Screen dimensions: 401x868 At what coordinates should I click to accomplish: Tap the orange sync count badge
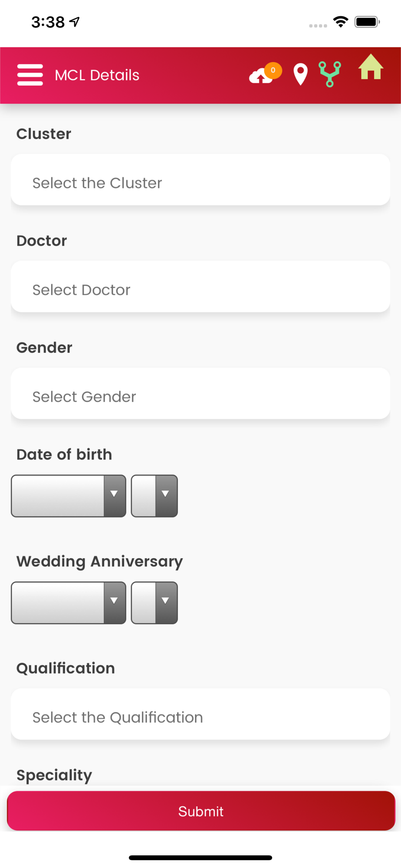pos(273,70)
